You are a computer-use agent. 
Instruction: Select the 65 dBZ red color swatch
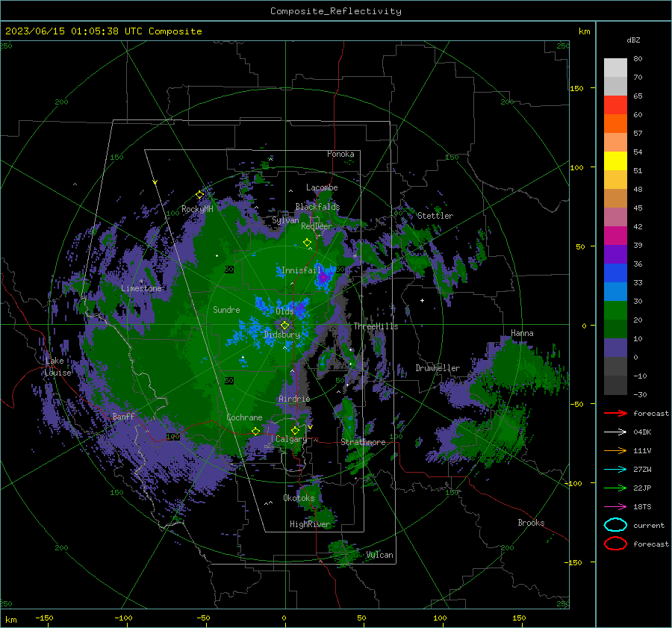coord(615,105)
